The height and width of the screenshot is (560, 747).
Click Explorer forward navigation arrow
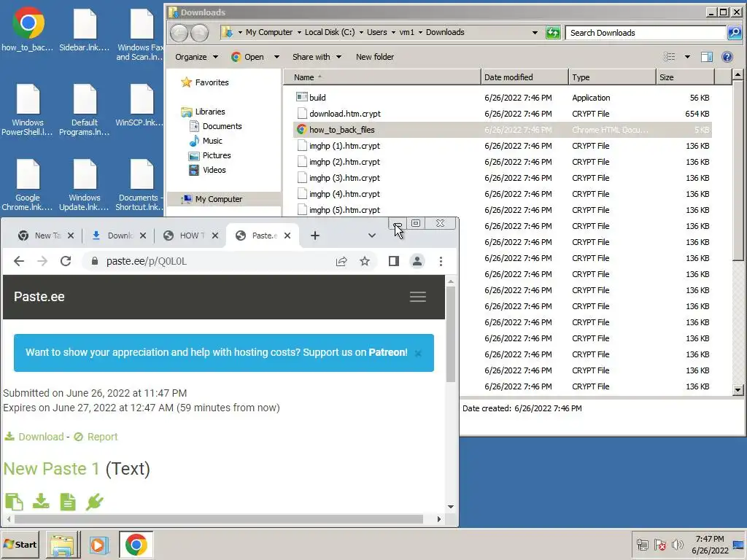(x=199, y=32)
